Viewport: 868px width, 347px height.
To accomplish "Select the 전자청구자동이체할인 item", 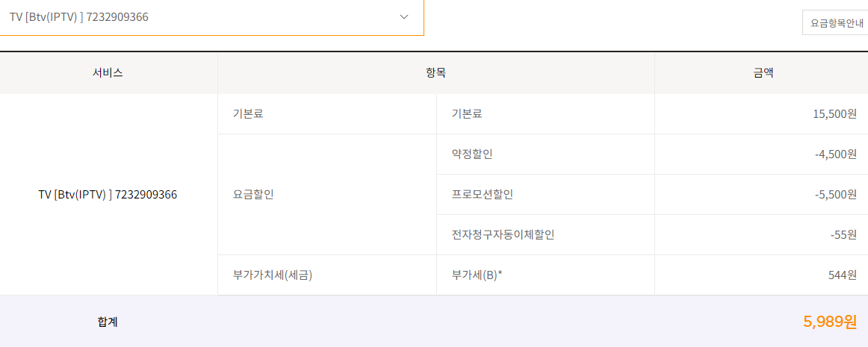I will click(x=503, y=234).
